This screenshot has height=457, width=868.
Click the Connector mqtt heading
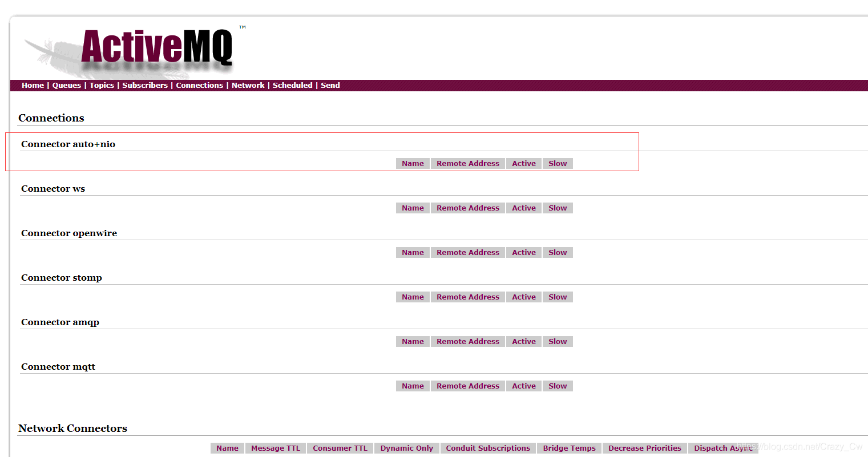pyautogui.click(x=58, y=367)
